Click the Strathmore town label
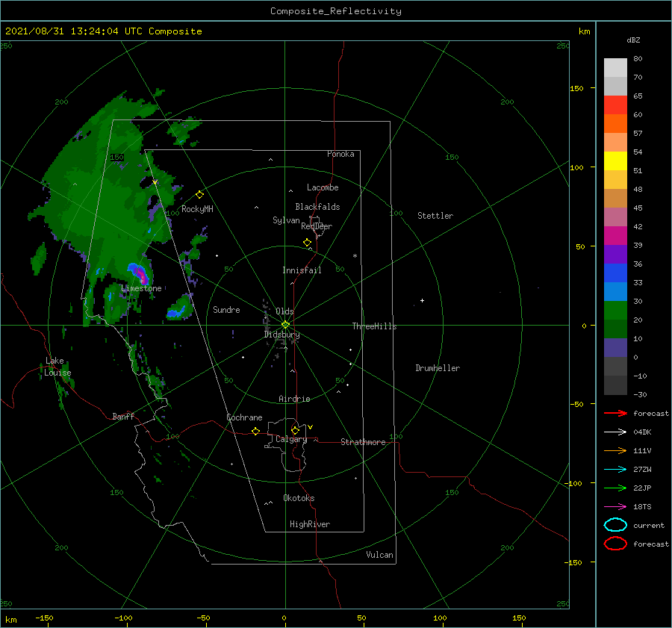 pyautogui.click(x=363, y=442)
